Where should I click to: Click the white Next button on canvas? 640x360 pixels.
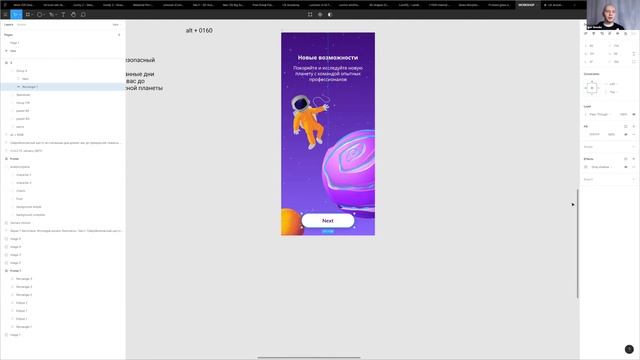tap(328, 220)
